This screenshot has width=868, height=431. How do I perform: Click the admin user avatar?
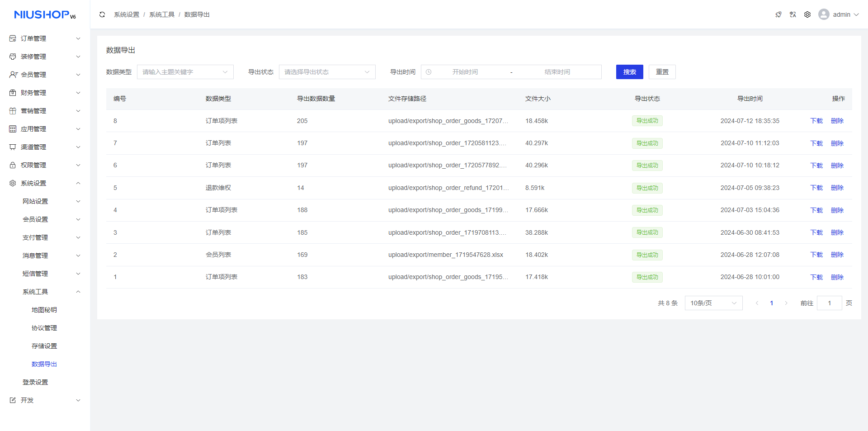(824, 14)
